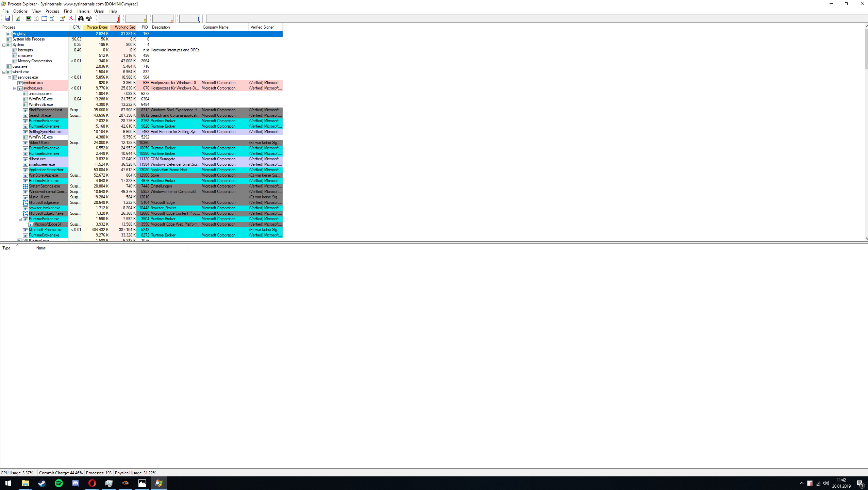Open the Handle menu

click(83, 11)
